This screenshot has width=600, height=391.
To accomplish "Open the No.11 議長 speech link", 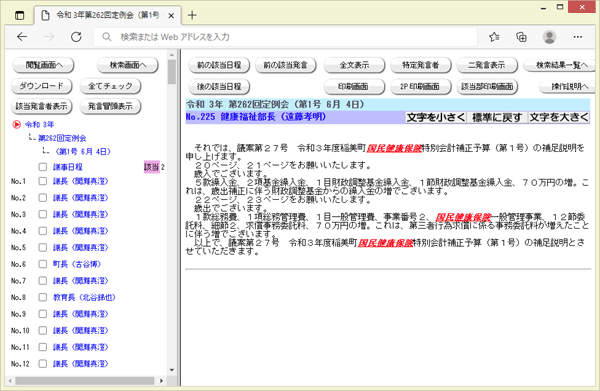I will click(x=80, y=347).
